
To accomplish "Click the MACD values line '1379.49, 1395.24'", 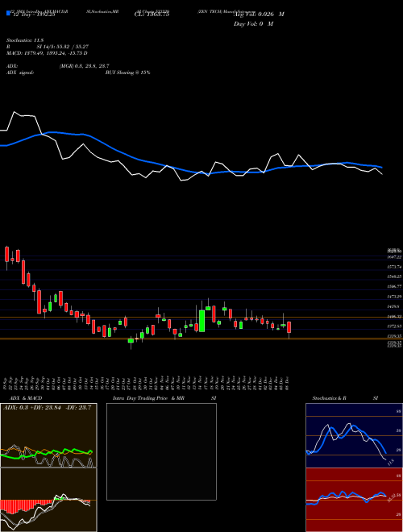I will [48, 53].
